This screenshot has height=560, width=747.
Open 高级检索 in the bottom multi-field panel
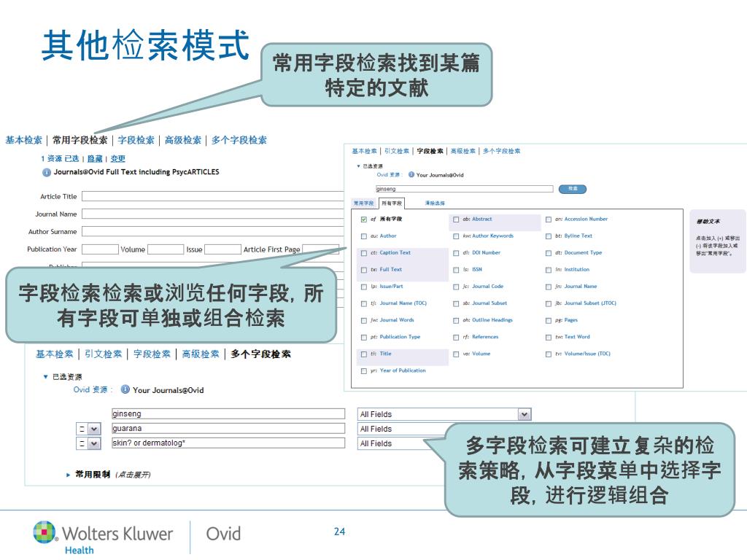(x=201, y=354)
